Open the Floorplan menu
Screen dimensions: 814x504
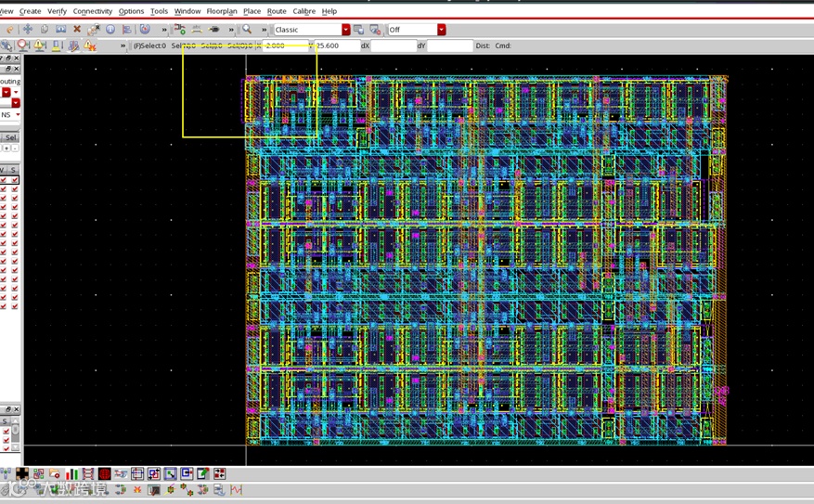221,11
